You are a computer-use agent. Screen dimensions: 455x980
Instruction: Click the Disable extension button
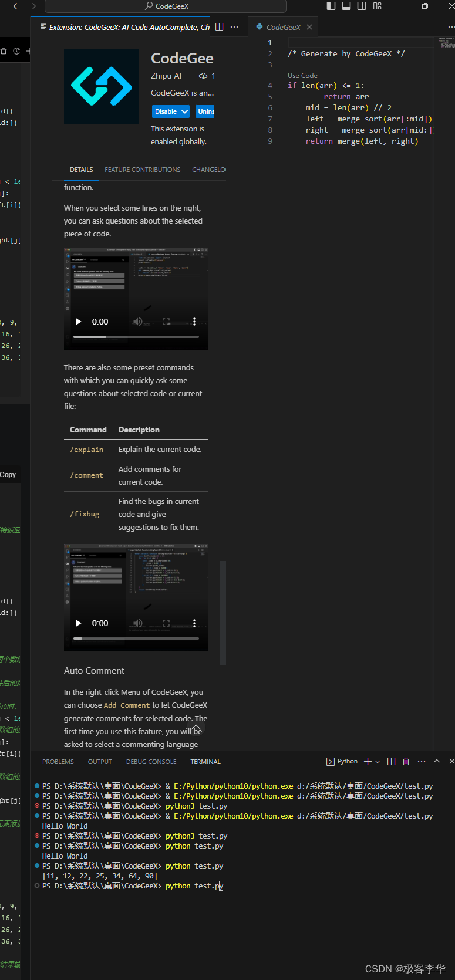coord(165,111)
